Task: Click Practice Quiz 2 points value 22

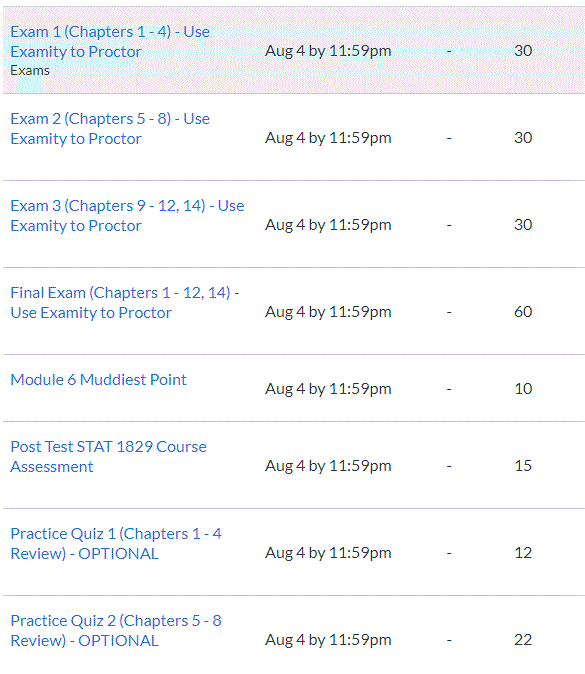Action: 523,640
